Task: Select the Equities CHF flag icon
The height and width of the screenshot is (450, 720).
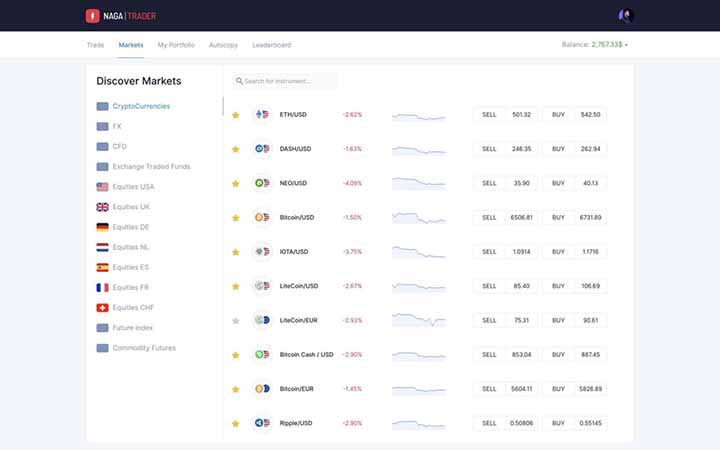Action: (102, 308)
